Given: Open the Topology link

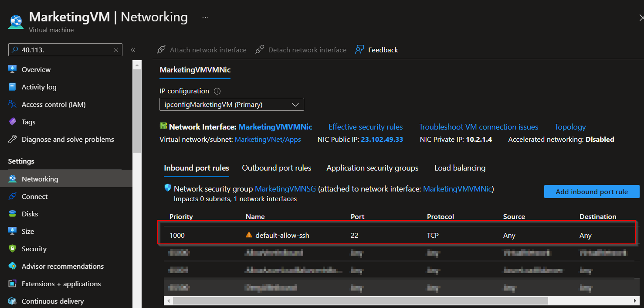Looking at the screenshot, I should pos(570,127).
